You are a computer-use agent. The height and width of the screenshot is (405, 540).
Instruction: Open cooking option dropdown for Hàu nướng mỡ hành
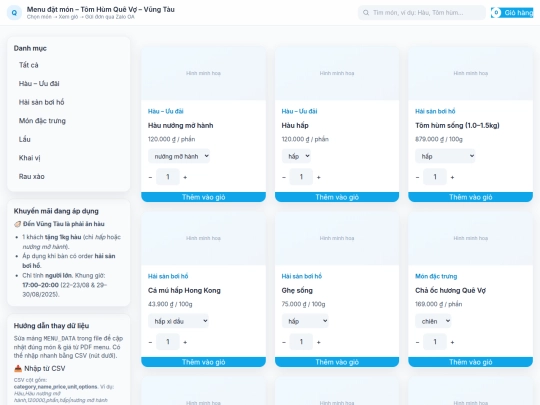coord(179,156)
